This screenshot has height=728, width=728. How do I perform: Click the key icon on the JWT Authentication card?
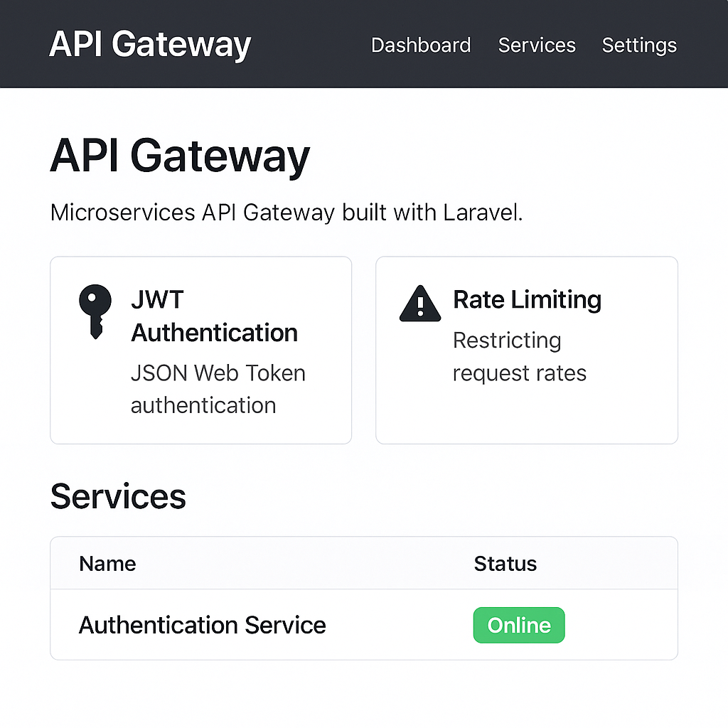coord(96,309)
